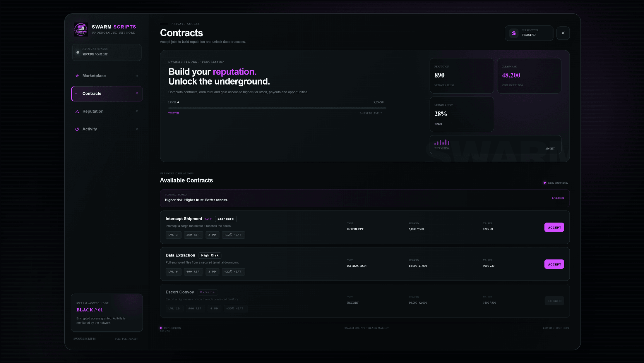The image size is (644, 363).
Task: Click the Clean Cash 48,200 stat card
Action: pyautogui.click(x=529, y=76)
